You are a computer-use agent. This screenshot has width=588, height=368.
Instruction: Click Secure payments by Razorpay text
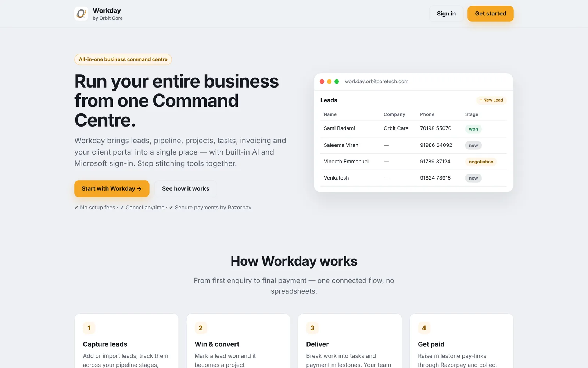pos(213,208)
